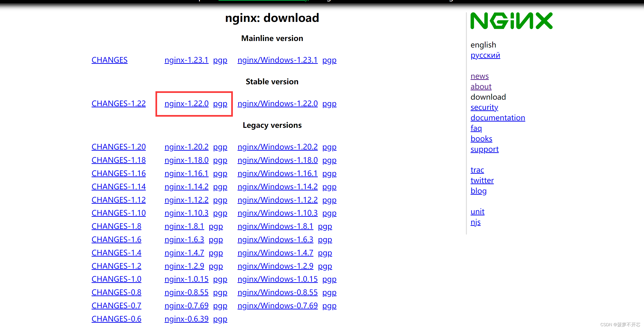Download nginx/Windows-1.0.15
Viewport: 644px width, 329px height.
278,279
